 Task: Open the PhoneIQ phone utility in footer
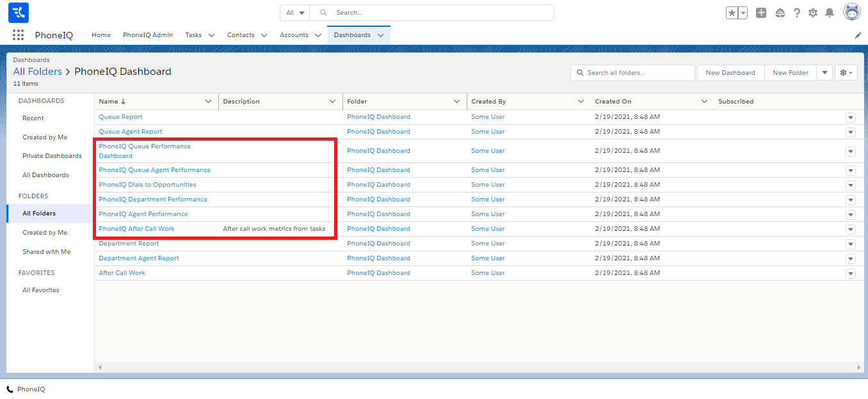point(26,389)
